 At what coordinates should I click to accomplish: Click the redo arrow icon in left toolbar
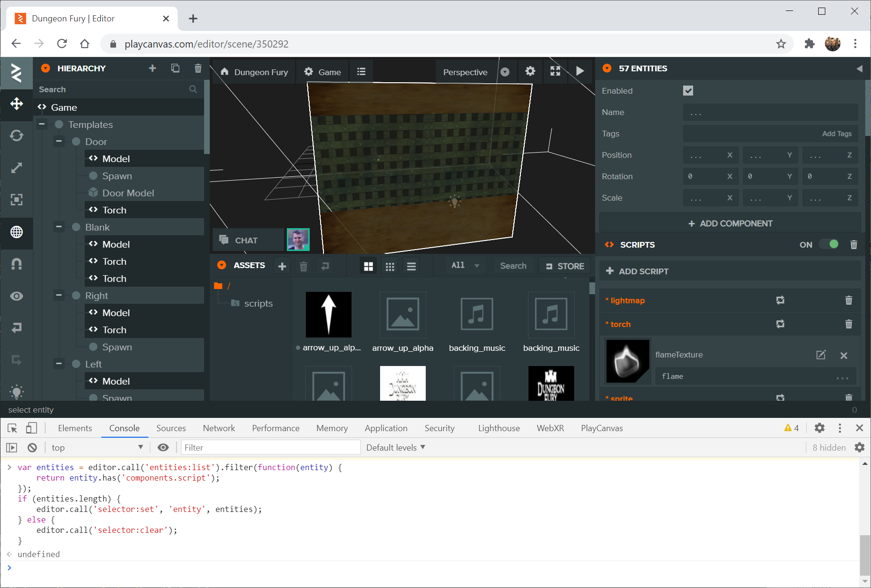click(17, 360)
